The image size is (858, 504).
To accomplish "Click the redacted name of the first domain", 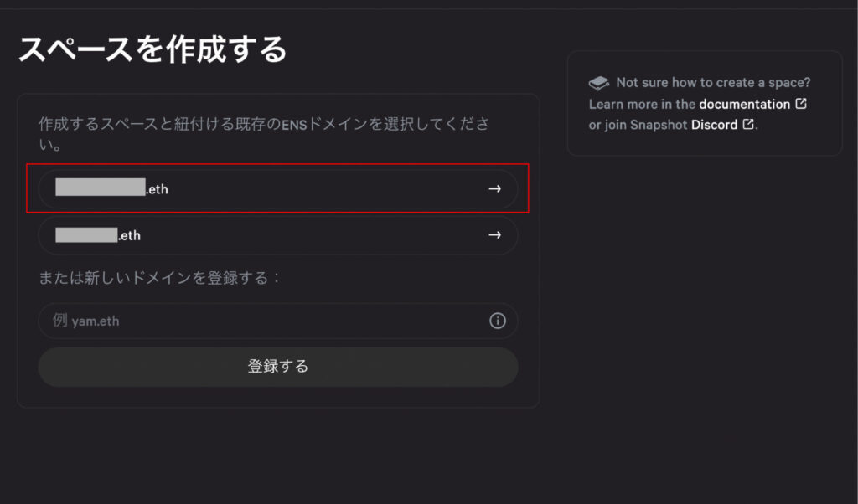I will coord(101,187).
